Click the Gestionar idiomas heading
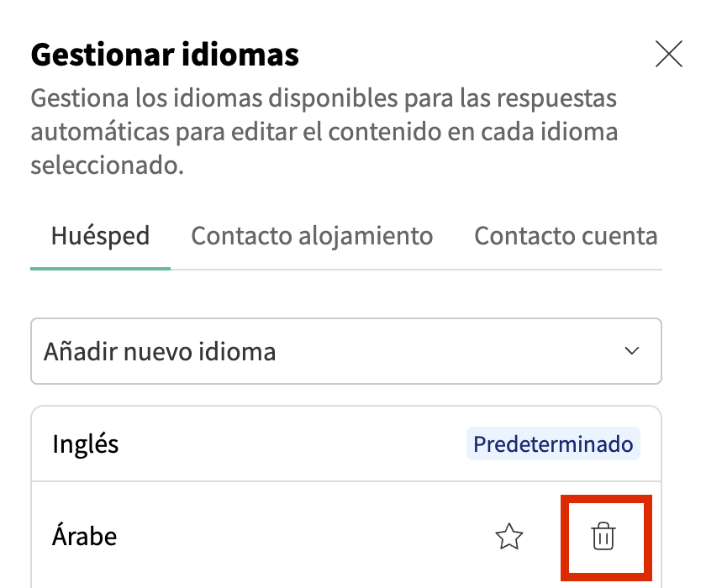The width and height of the screenshot is (706, 588). (165, 55)
